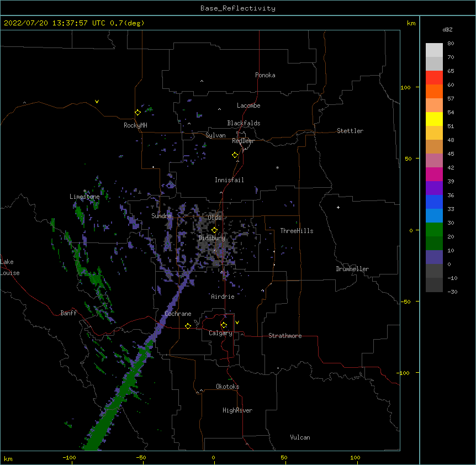Click the yellow marker near Olds
This screenshot has width=476, height=465.
(214, 230)
